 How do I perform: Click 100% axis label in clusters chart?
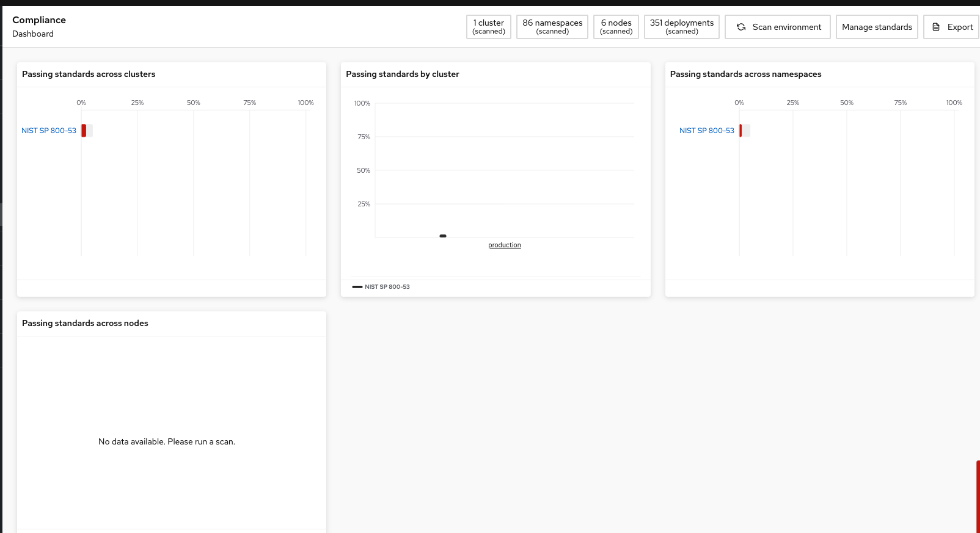305,103
